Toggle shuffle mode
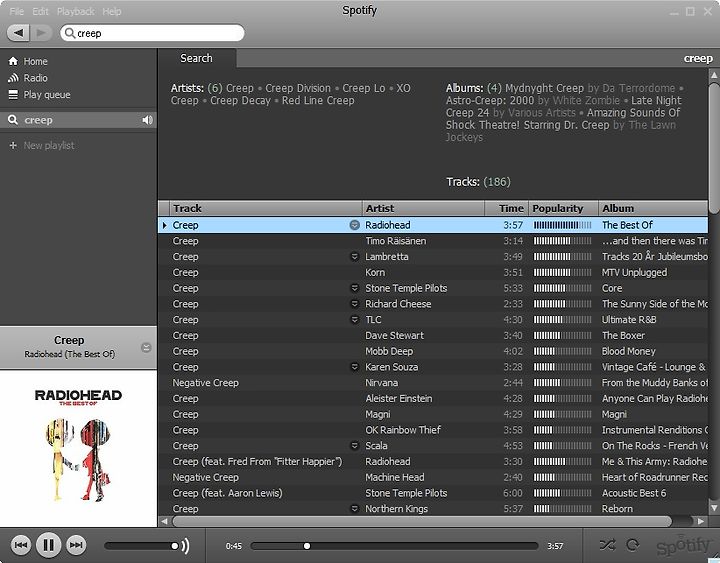The height and width of the screenshot is (563, 720). tap(608, 545)
